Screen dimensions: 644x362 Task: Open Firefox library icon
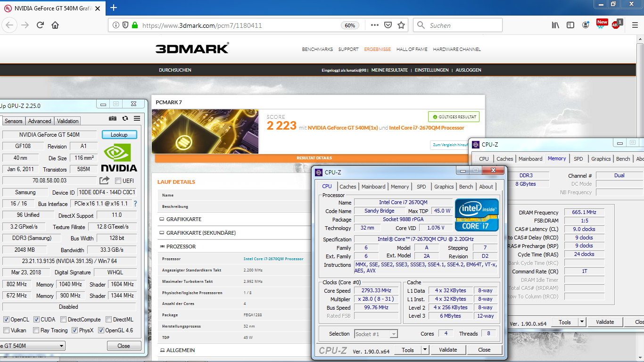coord(555,25)
